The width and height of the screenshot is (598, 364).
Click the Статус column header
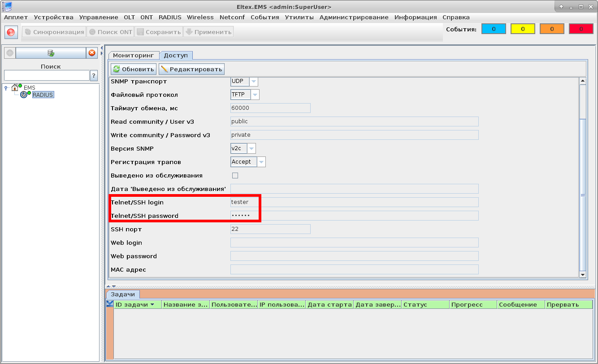(x=426, y=305)
